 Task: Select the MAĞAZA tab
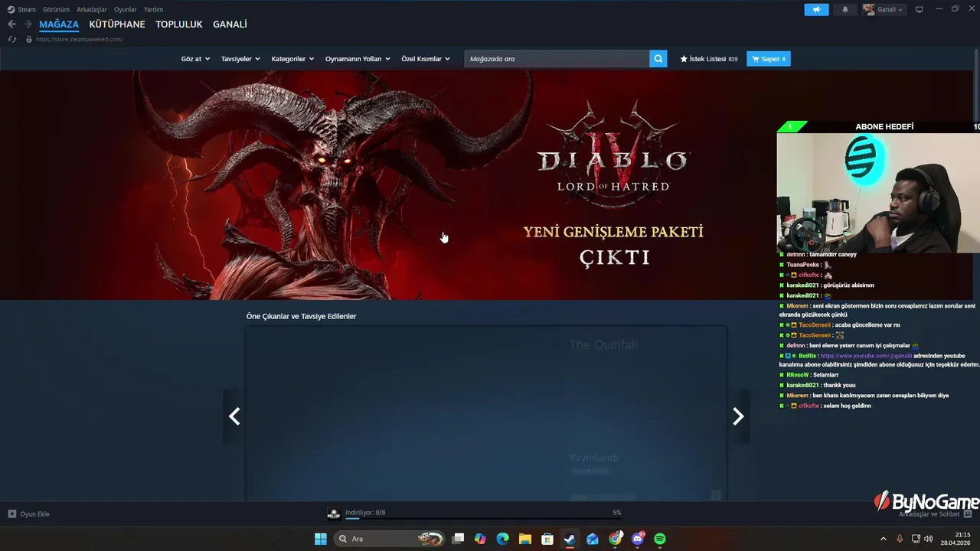coord(59,24)
